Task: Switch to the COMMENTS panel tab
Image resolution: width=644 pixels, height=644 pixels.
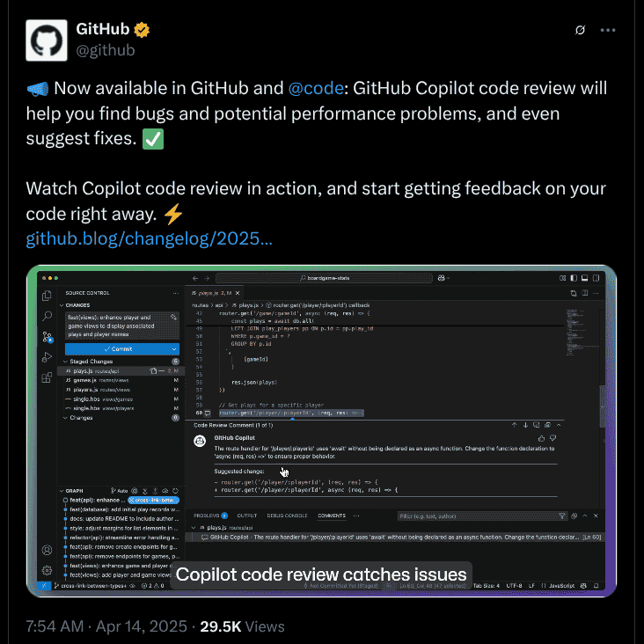Action: click(332, 516)
